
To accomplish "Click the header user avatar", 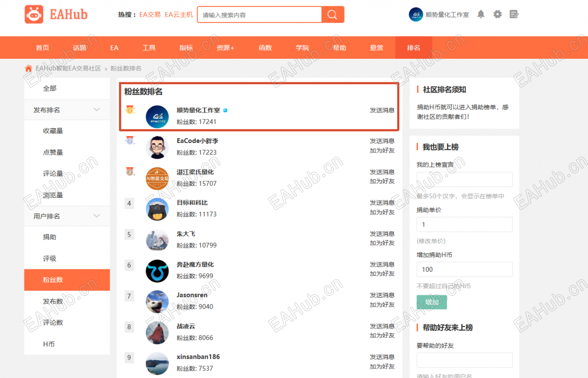I will 416,14.
